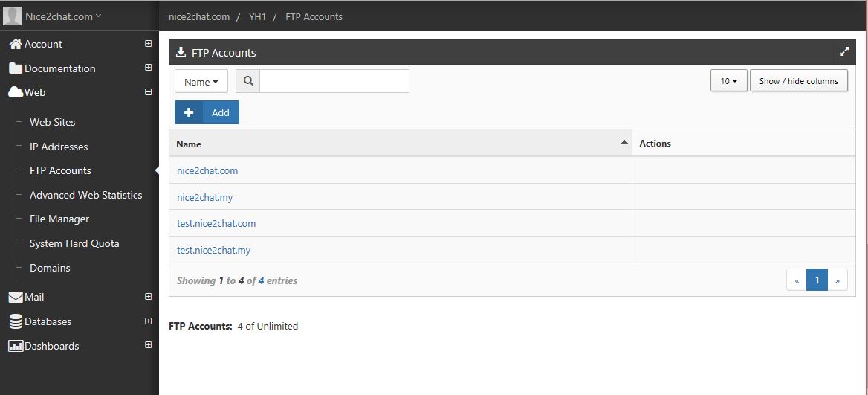This screenshot has height=395, width=868.
Task: Click the Databases stack icon
Action: 16,321
